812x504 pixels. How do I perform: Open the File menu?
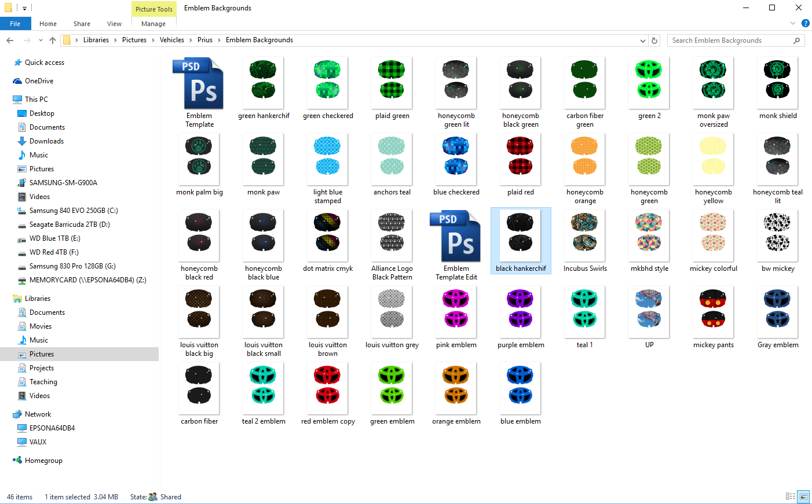tap(15, 24)
